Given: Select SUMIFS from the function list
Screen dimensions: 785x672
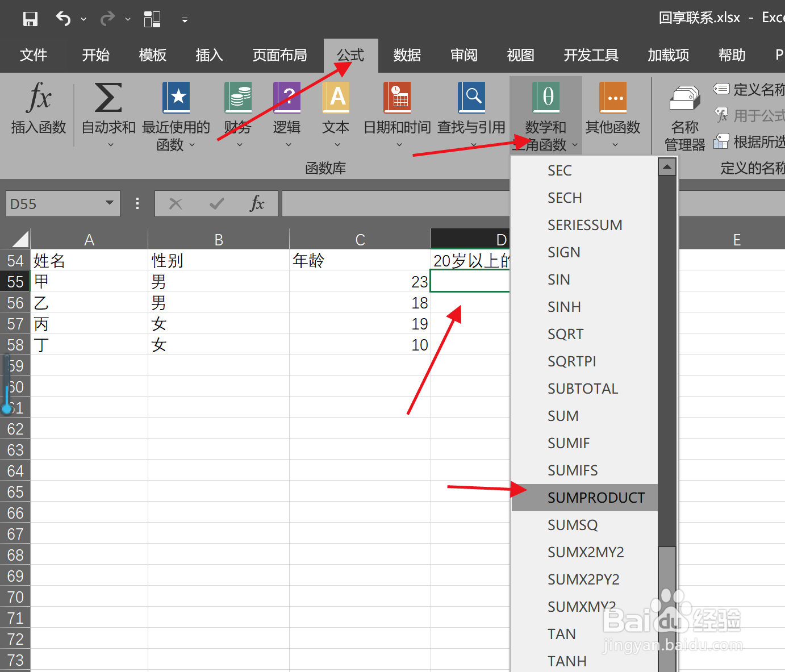Looking at the screenshot, I should (584, 470).
